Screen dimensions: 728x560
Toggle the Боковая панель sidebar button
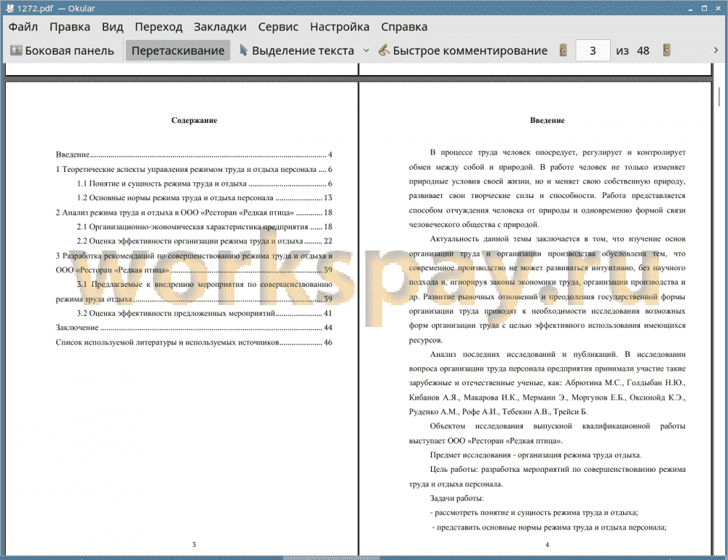(62, 51)
